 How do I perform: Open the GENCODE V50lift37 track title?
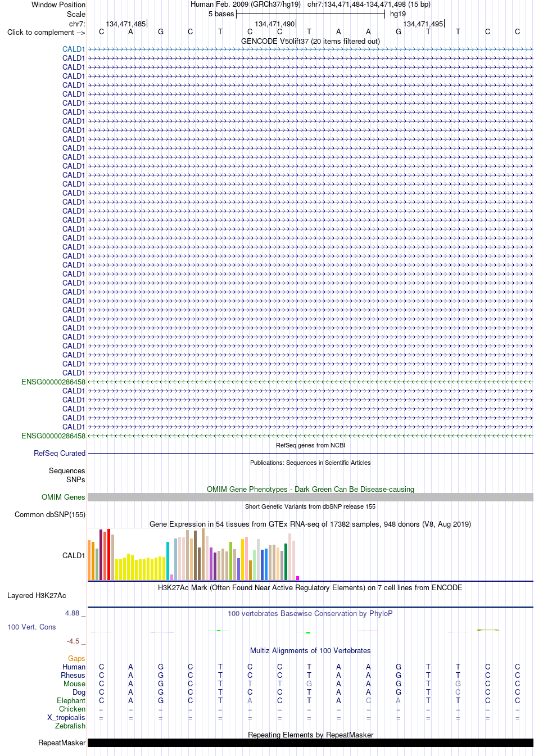pos(310,41)
